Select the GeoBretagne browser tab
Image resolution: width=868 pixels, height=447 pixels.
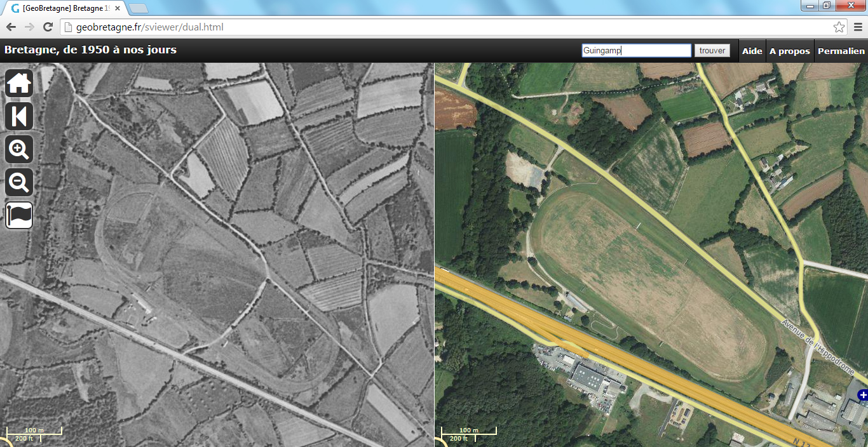64,8
